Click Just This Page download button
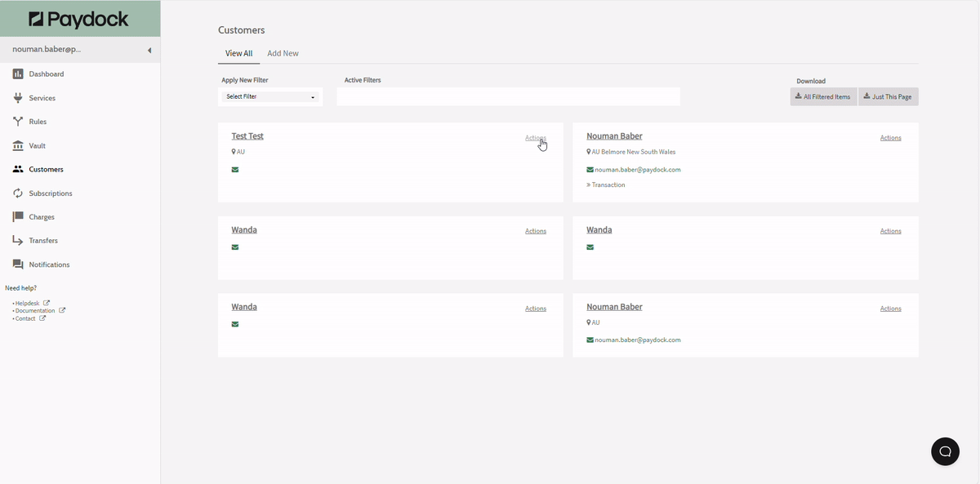The image size is (980, 484). pyautogui.click(x=888, y=97)
